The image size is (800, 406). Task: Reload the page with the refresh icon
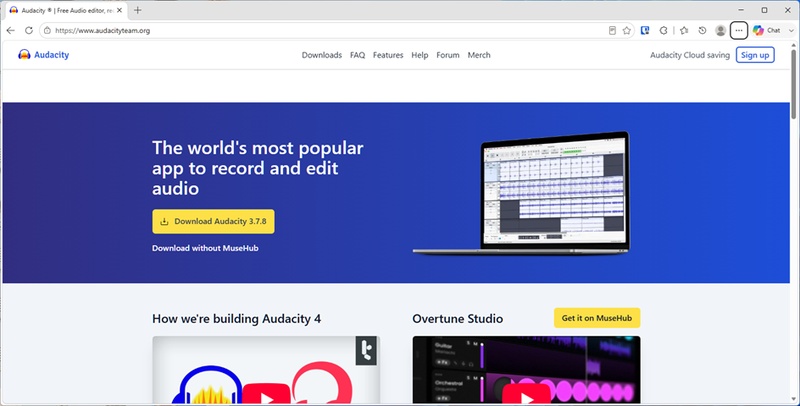(29, 31)
